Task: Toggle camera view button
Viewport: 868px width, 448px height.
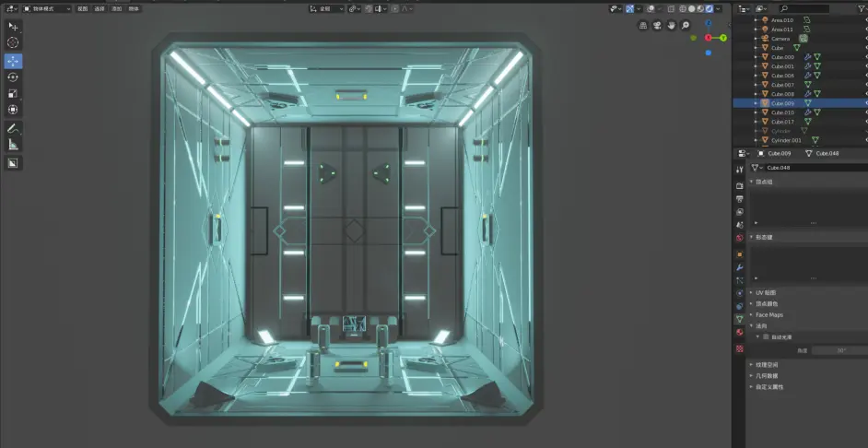Action: tap(657, 26)
